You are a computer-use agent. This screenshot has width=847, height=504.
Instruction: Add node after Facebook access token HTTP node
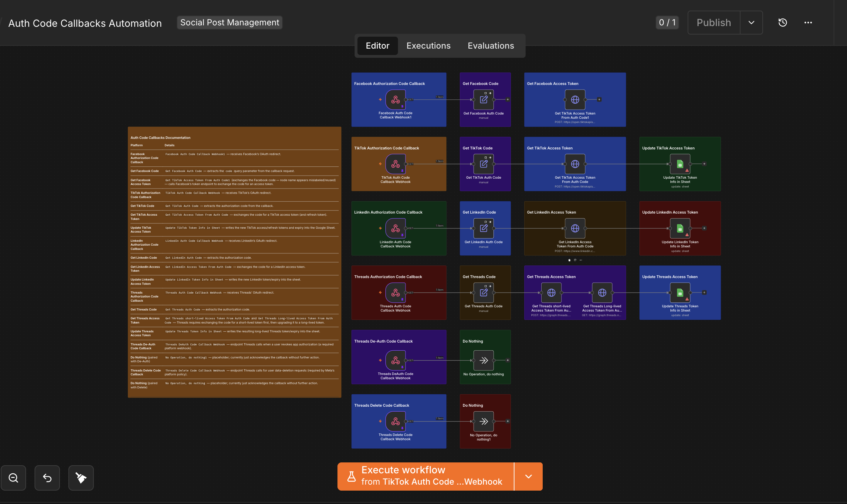coord(599,99)
